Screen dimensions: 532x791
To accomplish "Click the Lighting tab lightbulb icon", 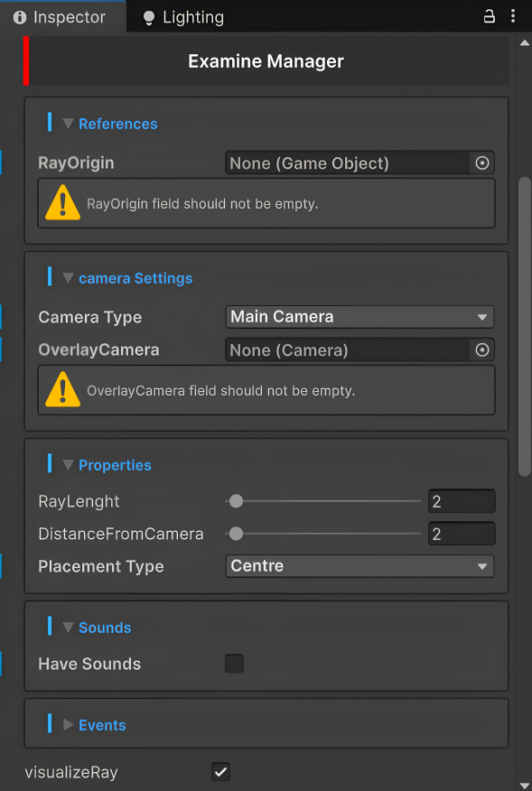I will 149,18.
